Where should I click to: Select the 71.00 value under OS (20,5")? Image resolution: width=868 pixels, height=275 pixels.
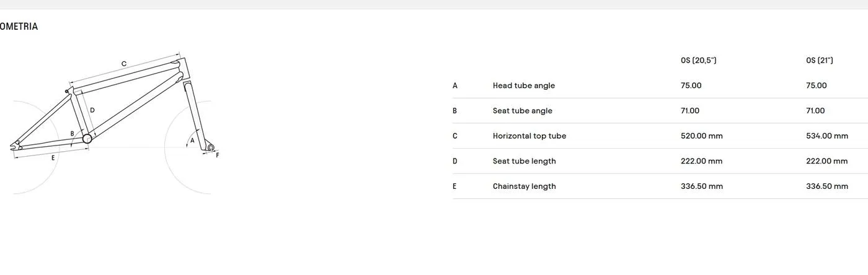pos(690,111)
